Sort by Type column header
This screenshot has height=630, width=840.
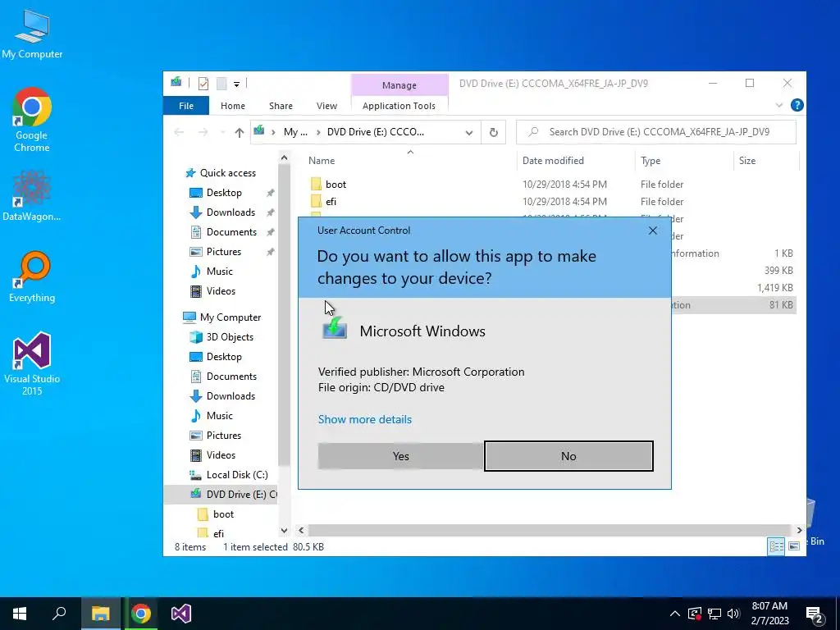click(x=651, y=161)
